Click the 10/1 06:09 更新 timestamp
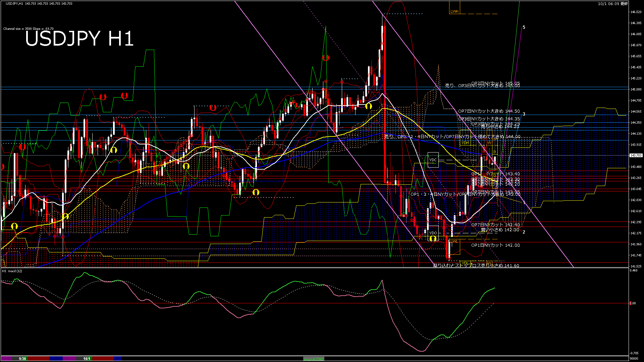The width and height of the screenshot is (644, 362). [613, 4]
